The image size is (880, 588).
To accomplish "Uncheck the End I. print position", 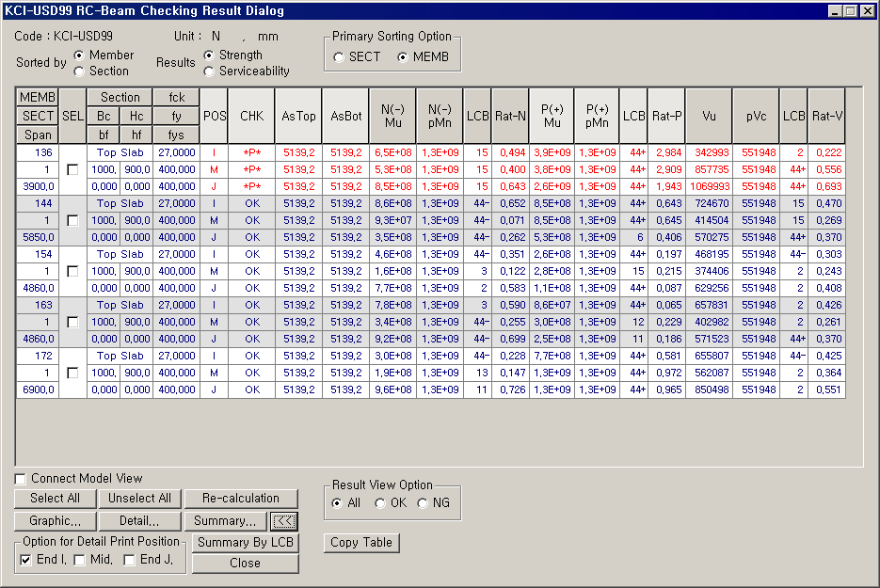I will [25, 560].
